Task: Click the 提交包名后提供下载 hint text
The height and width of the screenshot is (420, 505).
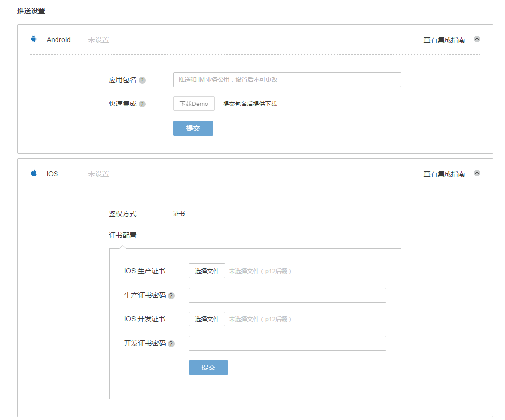Action: [x=250, y=104]
